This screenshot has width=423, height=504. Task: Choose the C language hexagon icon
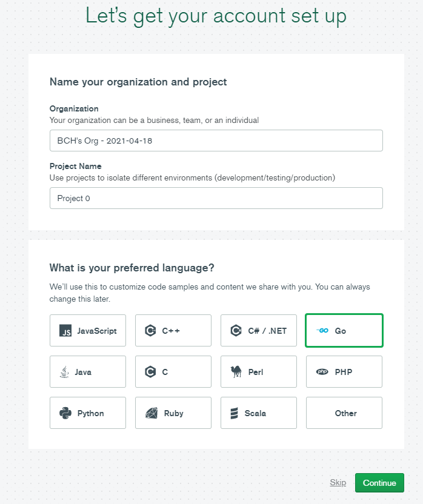point(150,372)
